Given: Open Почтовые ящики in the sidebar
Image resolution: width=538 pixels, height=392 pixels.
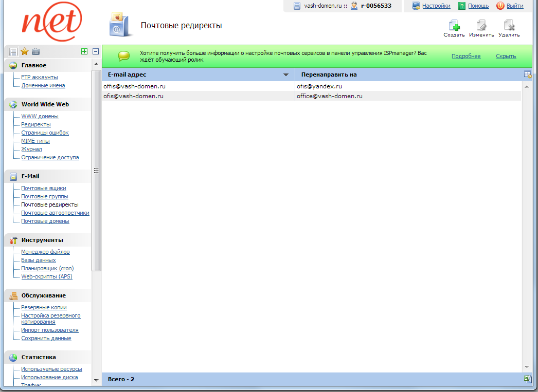Looking at the screenshot, I should tap(43, 189).
